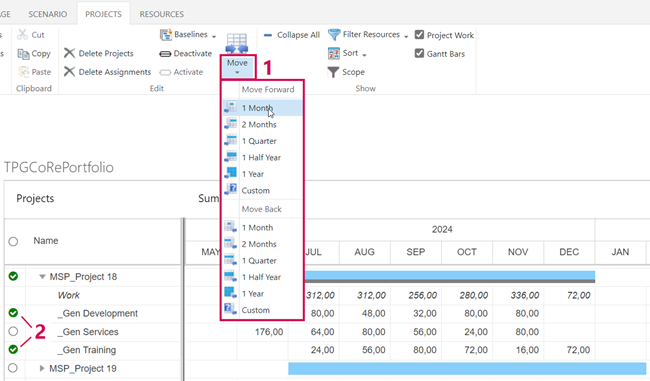This screenshot has width=650, height=381.
Task: Click the Move Back 1 Year icon
Action: [x=230, y=293]
